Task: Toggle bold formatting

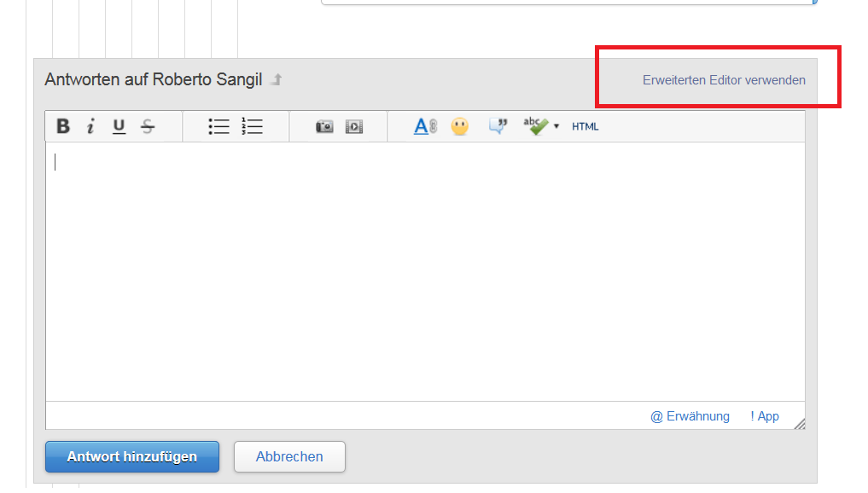Action: 63,126
